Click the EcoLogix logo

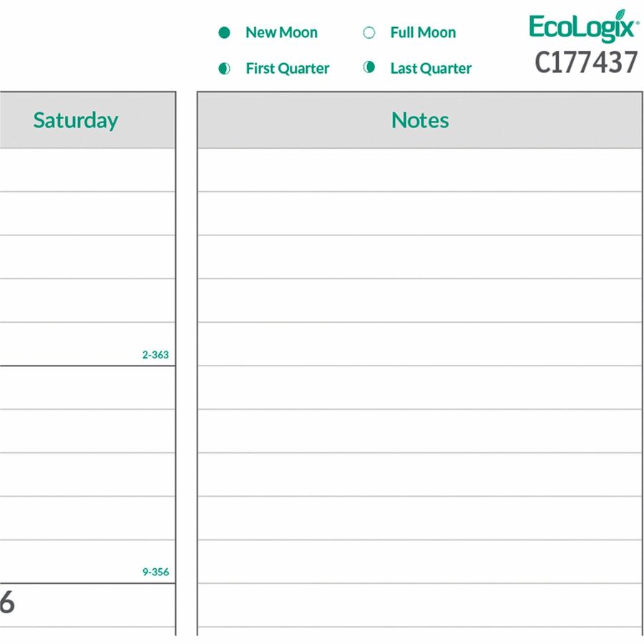point(584,26)
